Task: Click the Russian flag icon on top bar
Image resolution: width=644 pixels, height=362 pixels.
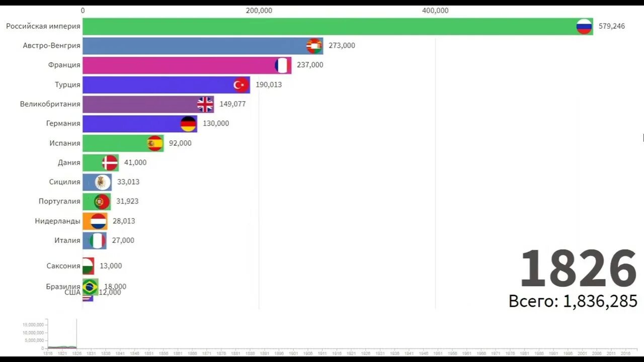Action: click(584, 26)
